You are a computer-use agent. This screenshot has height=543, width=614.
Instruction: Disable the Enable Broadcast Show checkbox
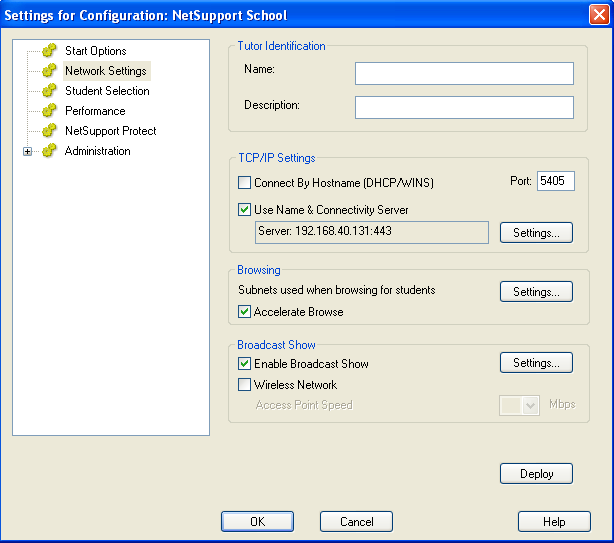tap(244, 364)
